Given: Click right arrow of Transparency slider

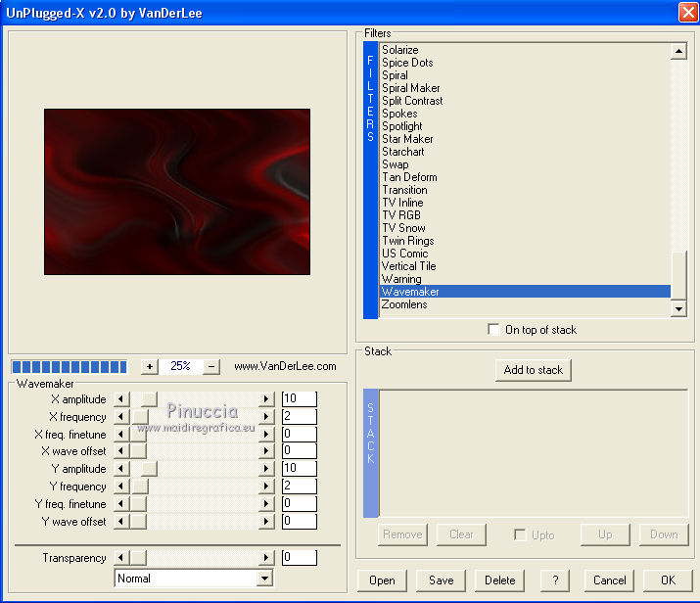Looking at the screenshot, I should [266, 557].
